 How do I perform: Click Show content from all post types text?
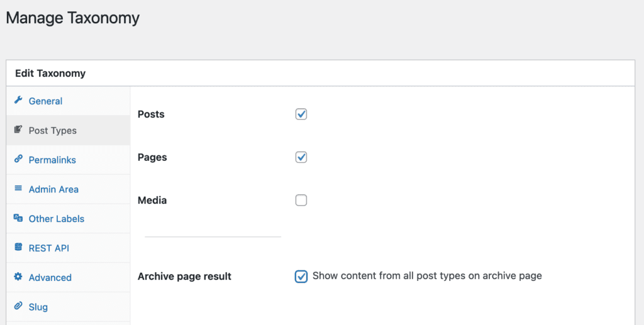(x=427, y=276)
